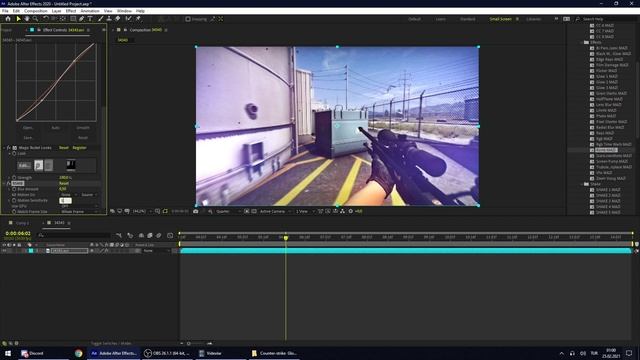Switch to the Small Screen workspace
Image resolution: width=640 pixels, height=360 pixels.
(500, 19)
